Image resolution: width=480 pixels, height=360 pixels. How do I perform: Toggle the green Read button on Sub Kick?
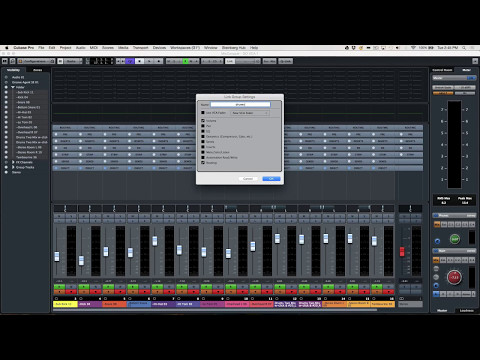click(59, 287)
